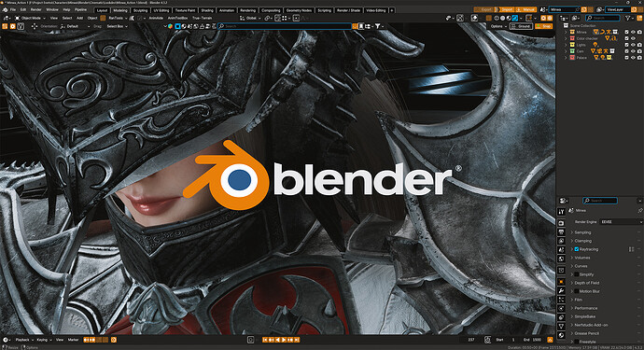
Task: Open the Particles properties tab icon
Action: coord(561,300)
